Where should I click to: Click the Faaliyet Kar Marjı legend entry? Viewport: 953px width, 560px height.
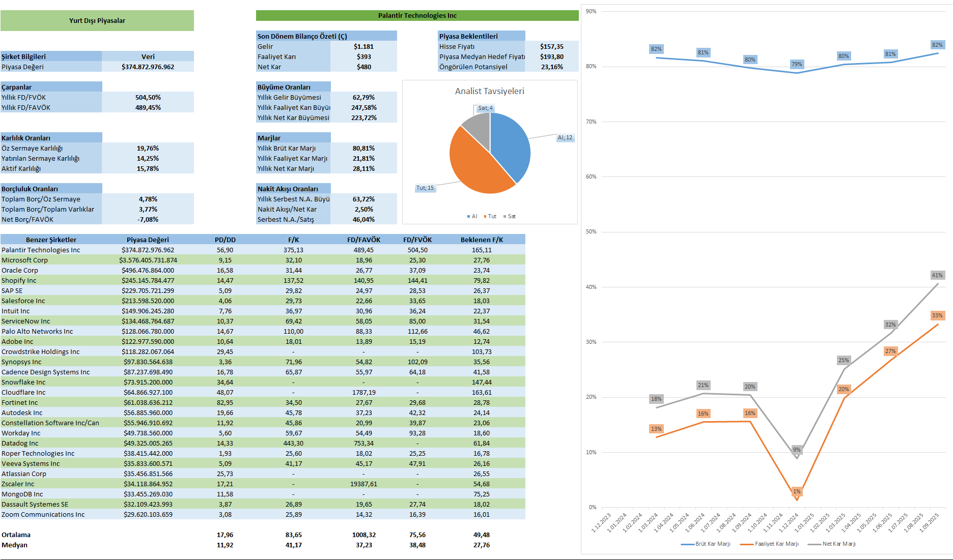click(x=769, y=544)
